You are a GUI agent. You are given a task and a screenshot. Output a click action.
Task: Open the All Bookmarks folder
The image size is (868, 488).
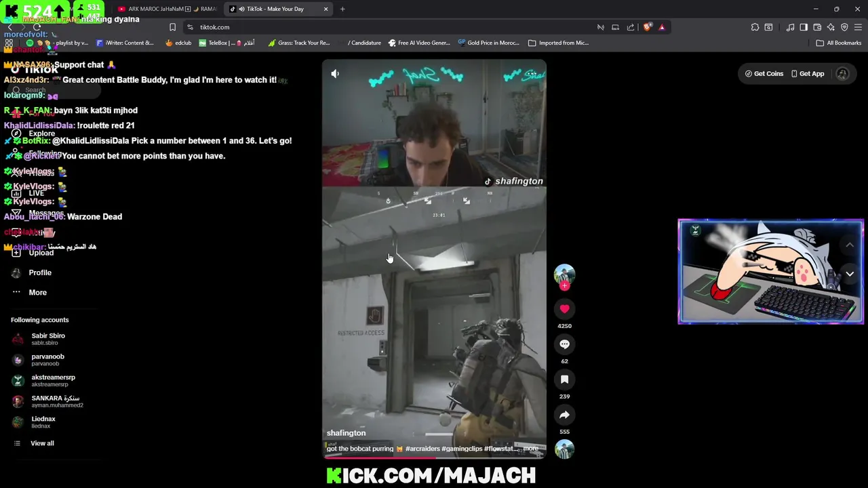tap(839, 43)
